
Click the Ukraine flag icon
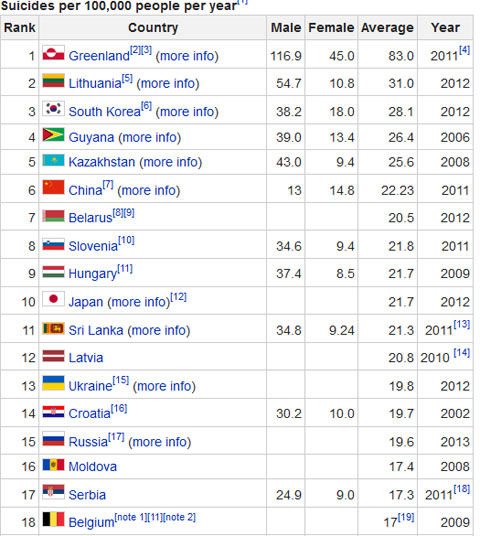[x=53, y=383]
